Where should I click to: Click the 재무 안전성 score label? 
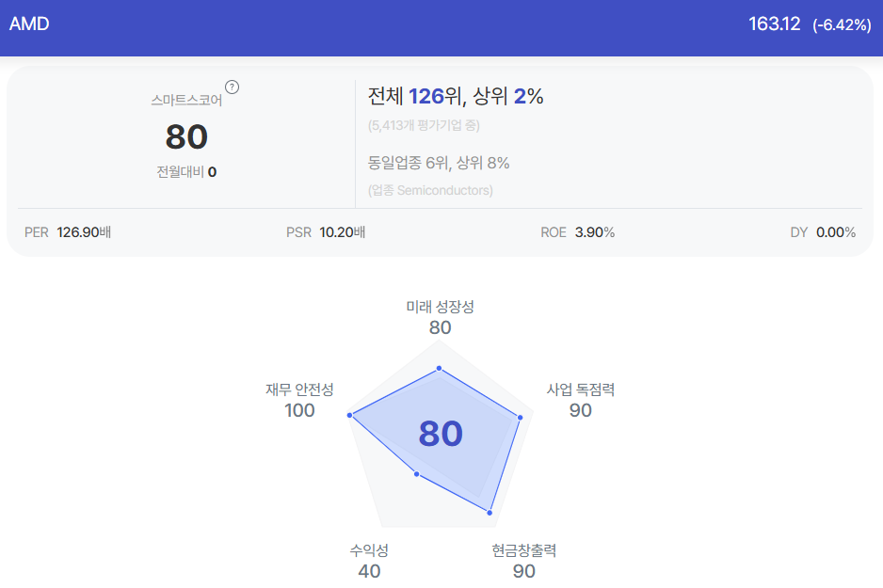pos(299,400)
